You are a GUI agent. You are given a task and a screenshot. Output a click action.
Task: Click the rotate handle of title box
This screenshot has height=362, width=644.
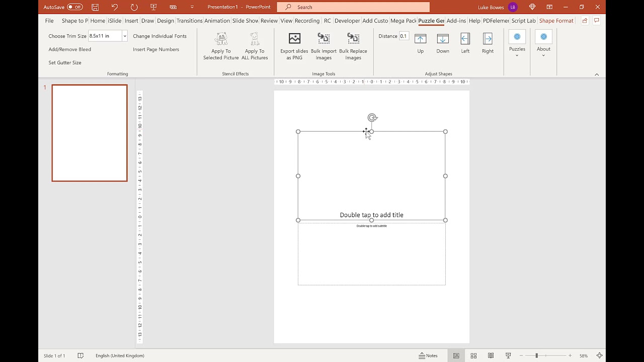coord(372,118)
